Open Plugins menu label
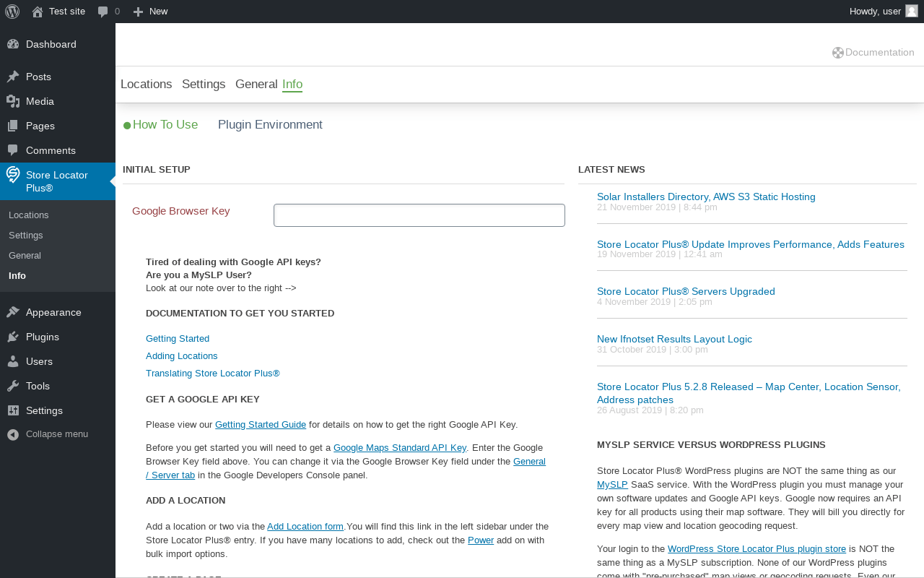This screenshot has width=924, height=578. pos(43,337)
